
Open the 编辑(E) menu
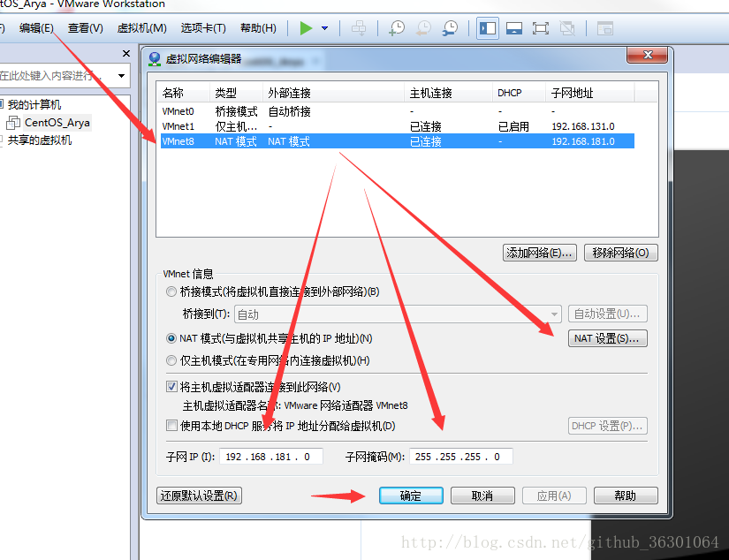click(x=36, y=28)
